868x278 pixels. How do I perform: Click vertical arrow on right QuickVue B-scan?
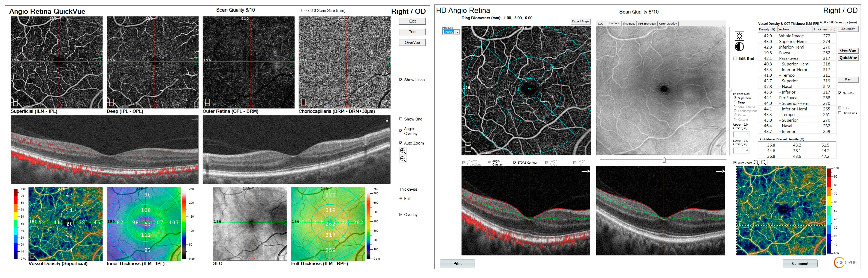(387, 119)
